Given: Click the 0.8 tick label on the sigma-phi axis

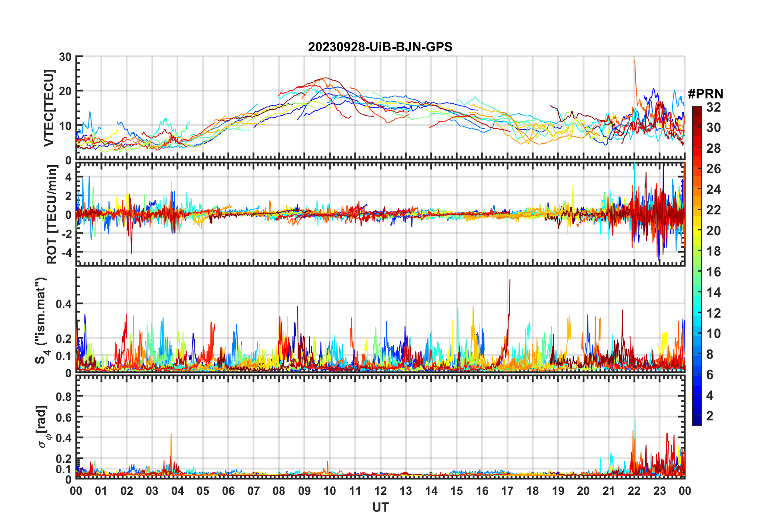Looking at the screenshot, I should [x=64, y=396].
